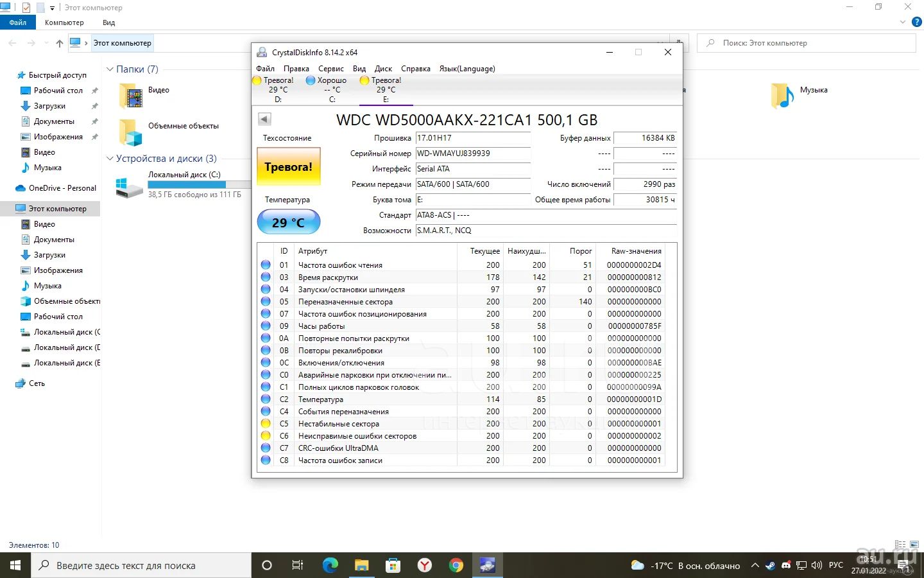Image resolution: width=924 pixels, height=578 pixels.
Task: Collapse the Устройства и диски (3) group
Action: [110, 158]
